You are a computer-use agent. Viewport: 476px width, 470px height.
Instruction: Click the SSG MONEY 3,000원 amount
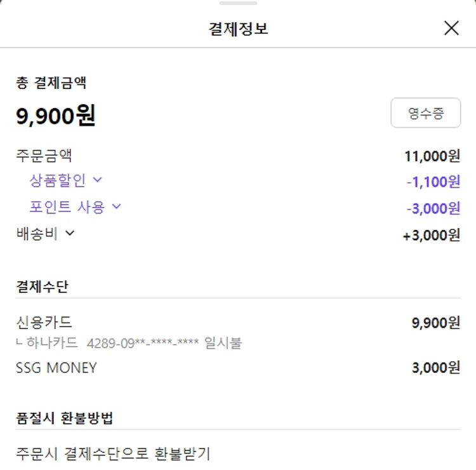(435, 368)
